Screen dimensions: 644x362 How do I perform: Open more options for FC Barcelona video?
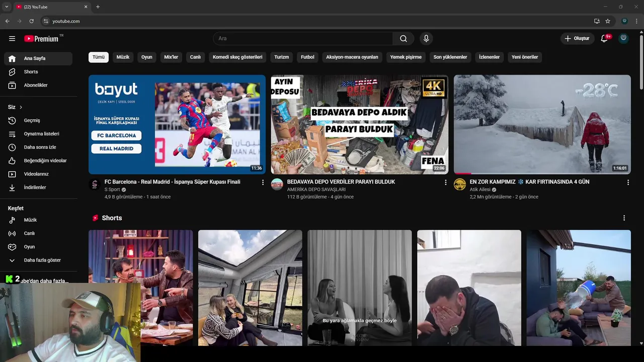click(263, 183)
